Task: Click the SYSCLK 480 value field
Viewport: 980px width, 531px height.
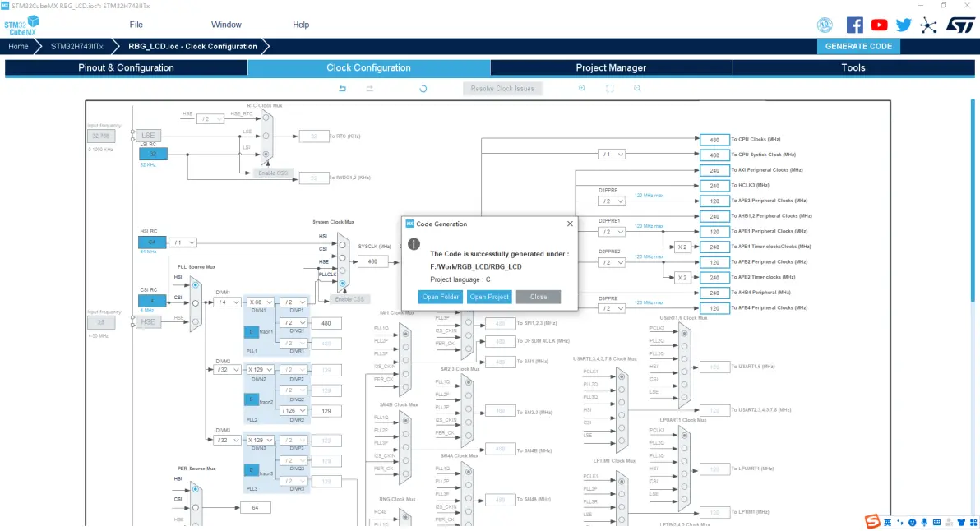Action: coord(372,261)
